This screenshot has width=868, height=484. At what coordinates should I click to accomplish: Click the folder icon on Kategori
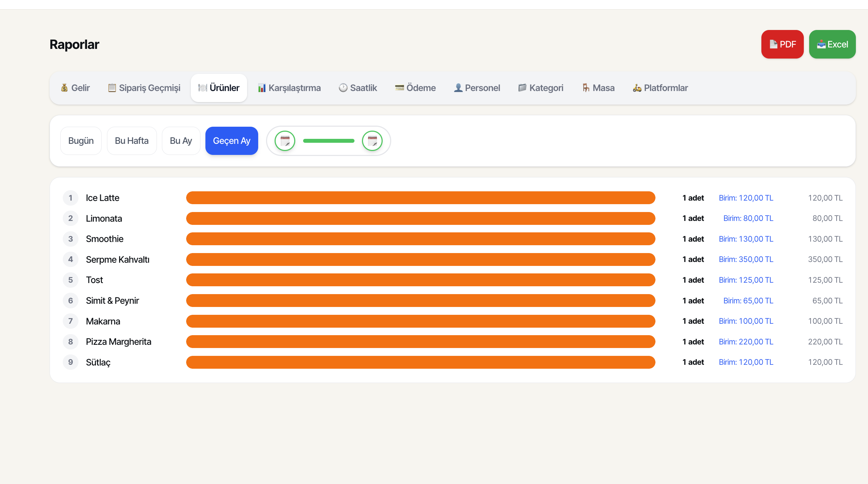point(522,88)
